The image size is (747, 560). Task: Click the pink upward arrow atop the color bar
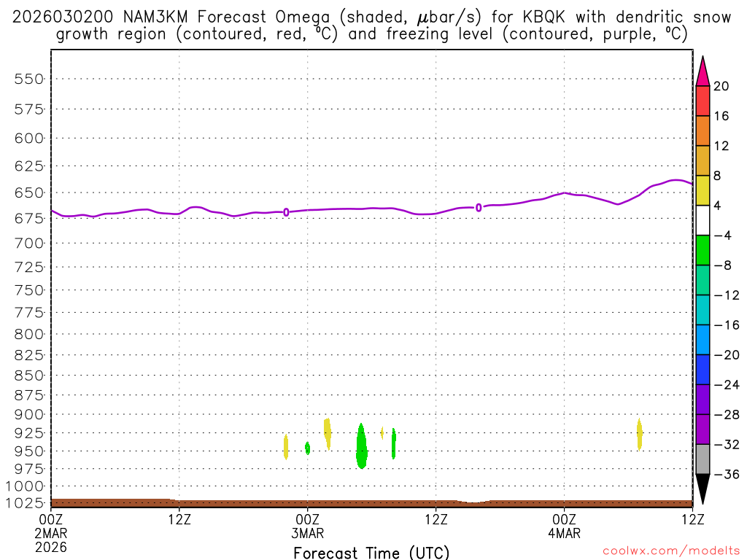tap(703, 72)
